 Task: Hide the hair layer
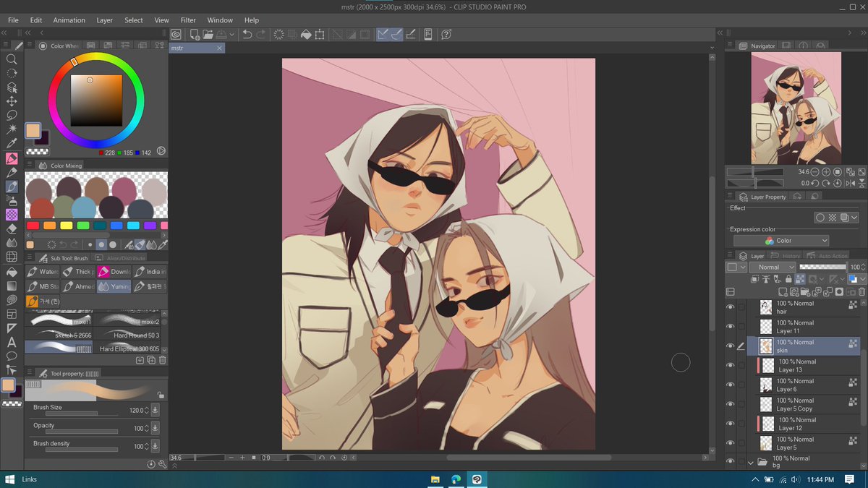(730, 307)
